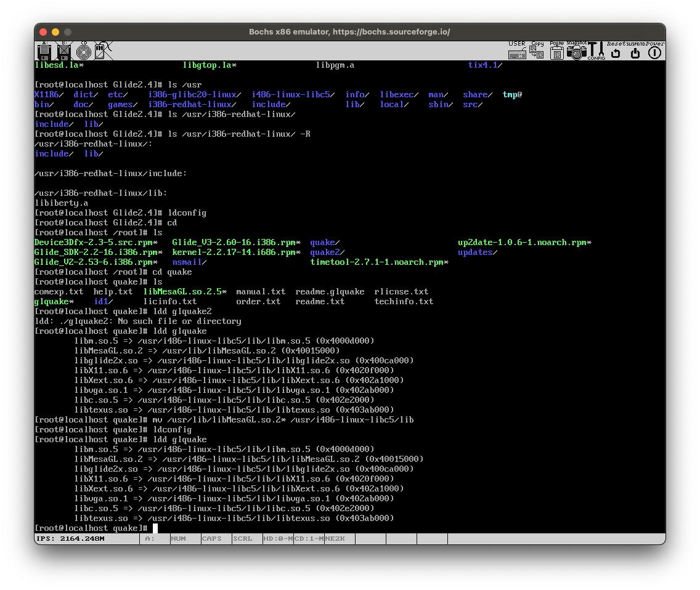Image resolution: width=700 pixels, height=590 pixels.
Task: Click the Reset icon
Action: [616, 51]
